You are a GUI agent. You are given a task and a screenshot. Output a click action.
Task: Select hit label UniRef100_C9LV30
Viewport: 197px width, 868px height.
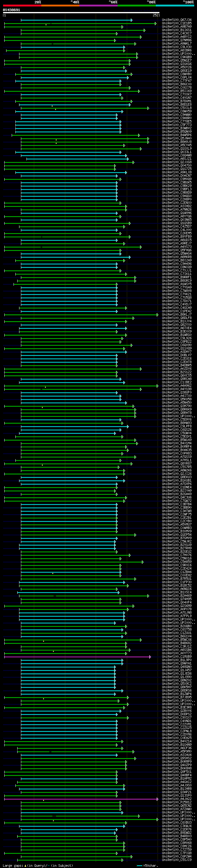[x=177, y=47]
